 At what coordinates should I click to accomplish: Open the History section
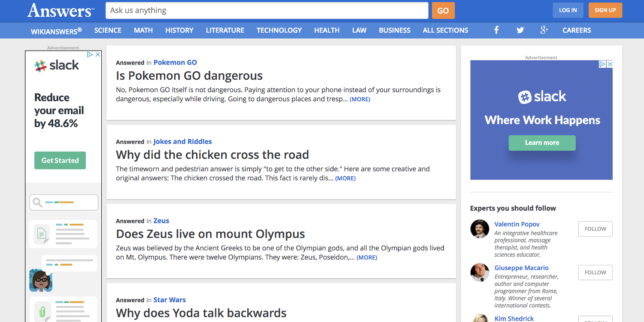179,30
